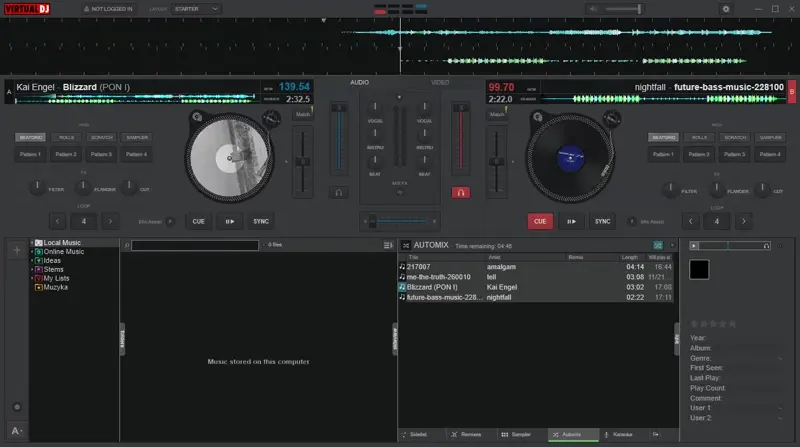Sort automix list by Length column
Image resolution: width=800 pixels, height=447 pixels.
click(630, 257)
